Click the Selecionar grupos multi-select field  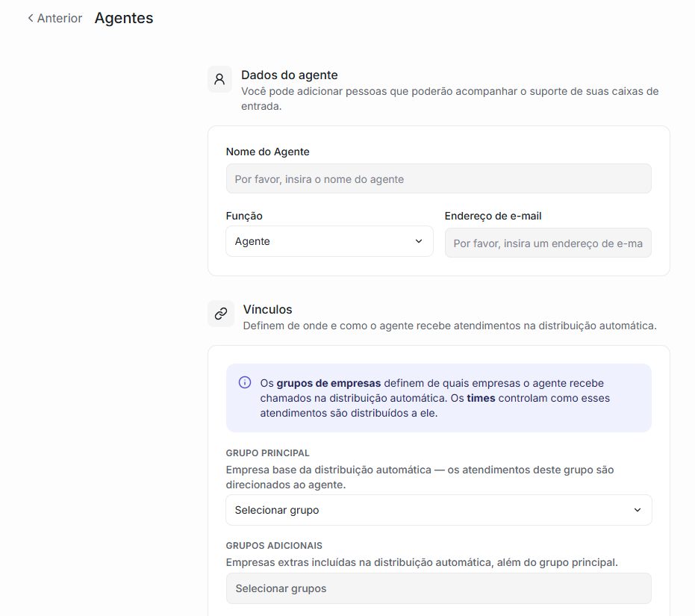pyautogui.click(x=438, y=588)
